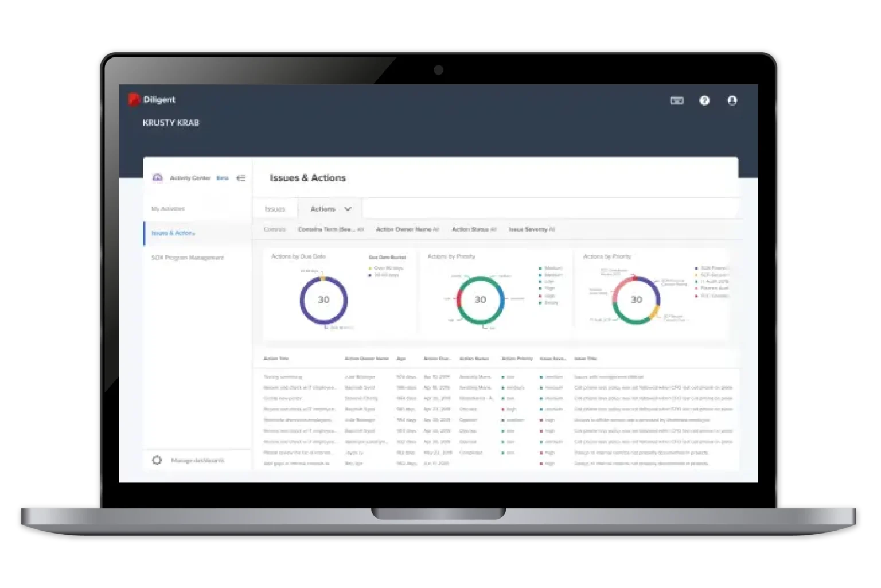Collapse the sidebar using the arrow icon
The height and width of the screenshot is (588, 881).
[x=241, y=178]
